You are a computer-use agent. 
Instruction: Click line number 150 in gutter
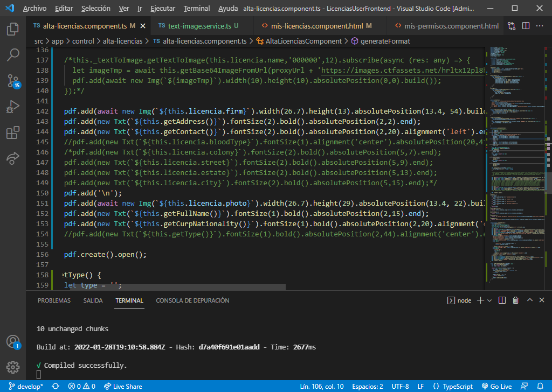click(42, 193)
